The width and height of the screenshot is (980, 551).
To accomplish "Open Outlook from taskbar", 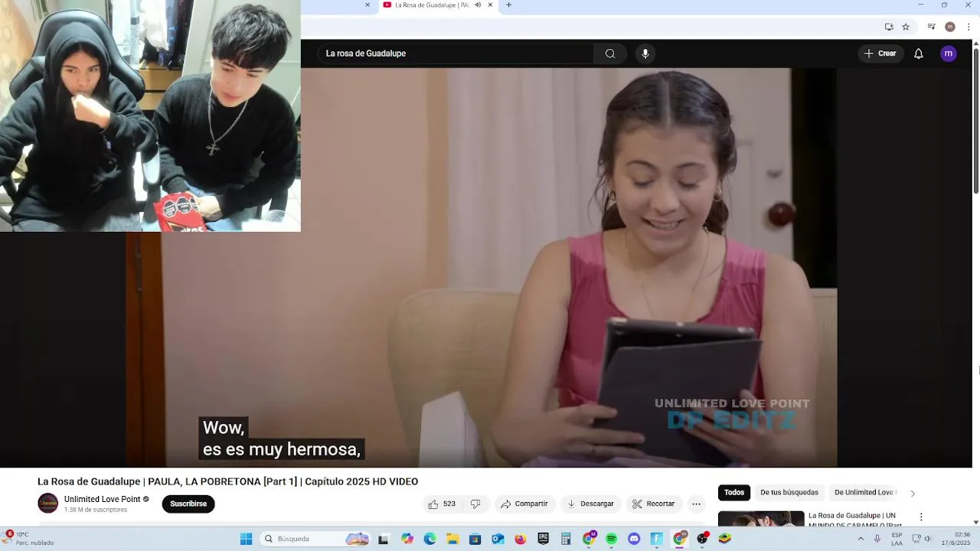I will (498, 539).
